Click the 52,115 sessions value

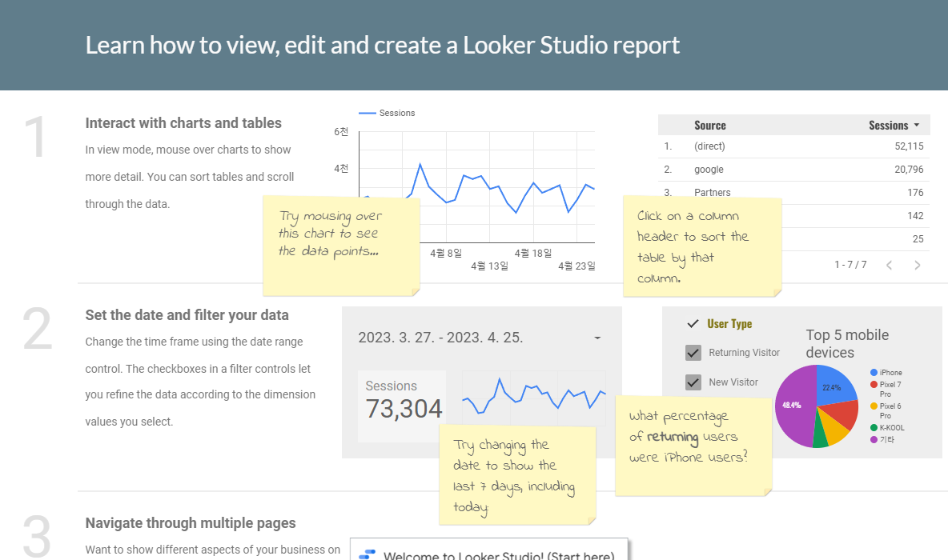pos(909,146)
